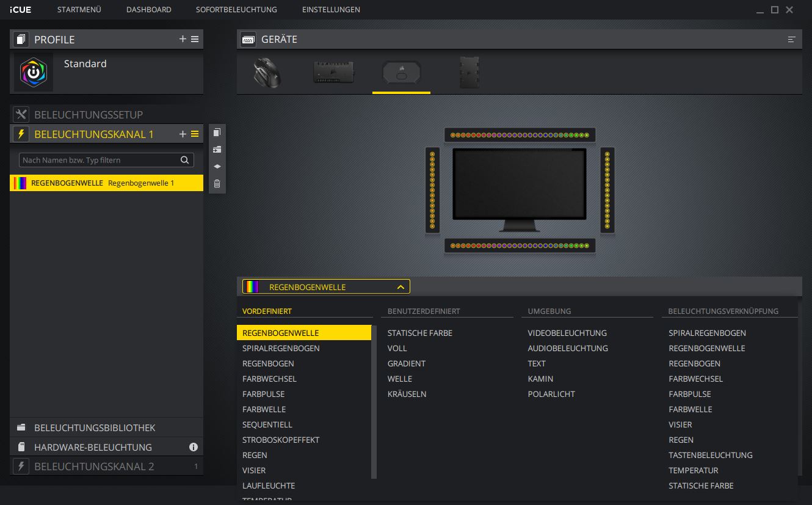Select the ambient lighting device

point(401,73)
